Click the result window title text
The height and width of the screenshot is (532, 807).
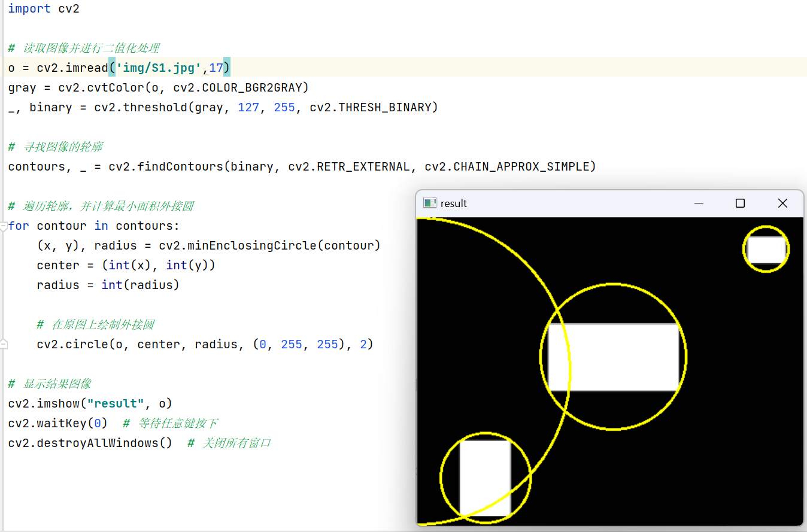point(454,203)
